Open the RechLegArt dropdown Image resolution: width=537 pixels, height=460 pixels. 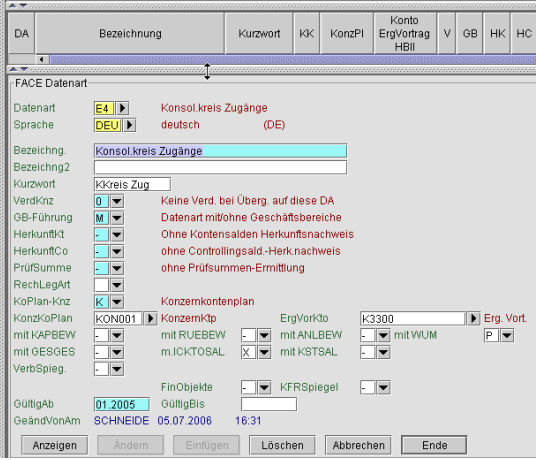(117, 285)
